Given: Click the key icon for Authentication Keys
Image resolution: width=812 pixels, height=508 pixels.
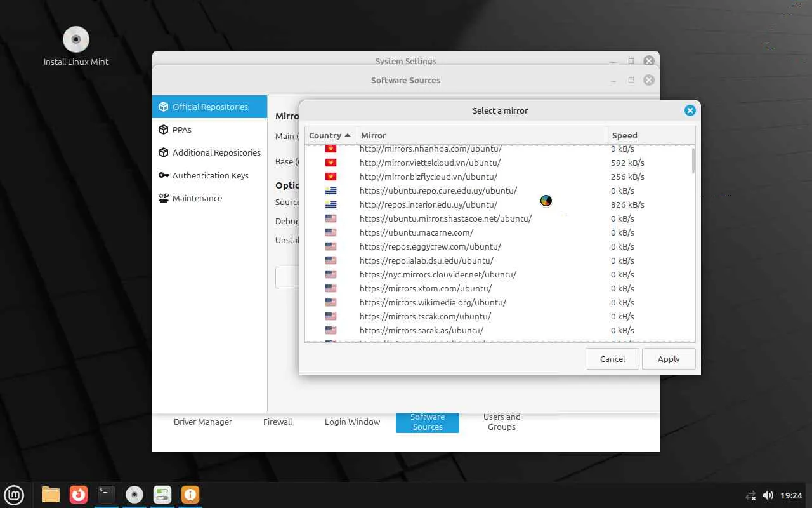Looking at the screenshot, I should (x=164, y=175).
